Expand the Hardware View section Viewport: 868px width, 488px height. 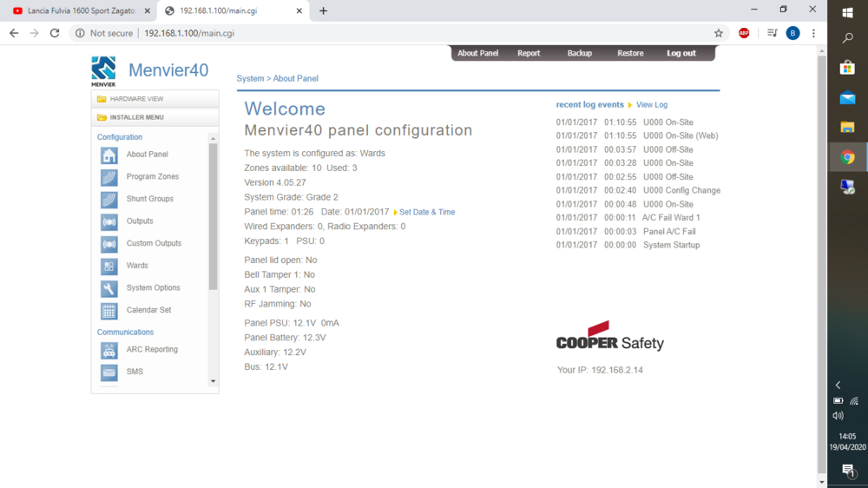pyautogui.click(x=136, y=99)
